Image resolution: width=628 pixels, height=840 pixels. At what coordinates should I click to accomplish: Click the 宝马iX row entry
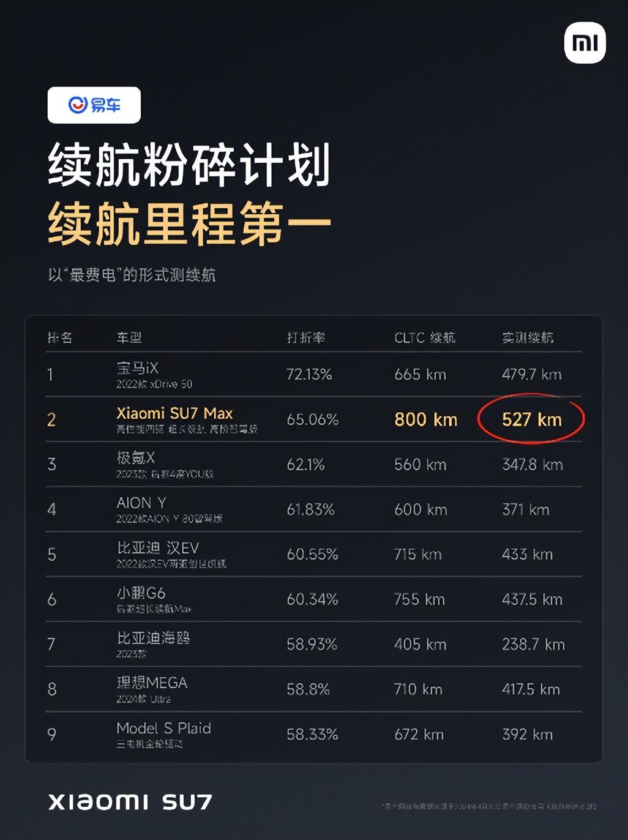coord(314,374)
